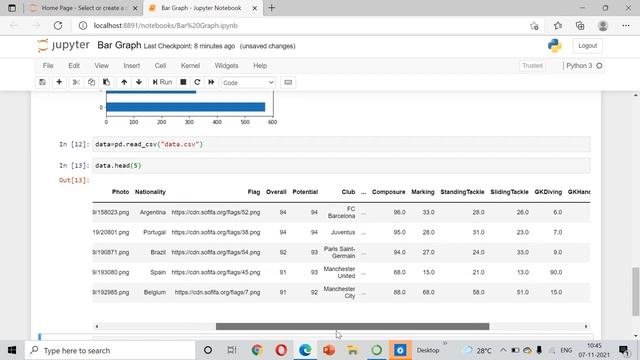
Task: Click the Jupyter logo
Action: [x=63, y=45]
